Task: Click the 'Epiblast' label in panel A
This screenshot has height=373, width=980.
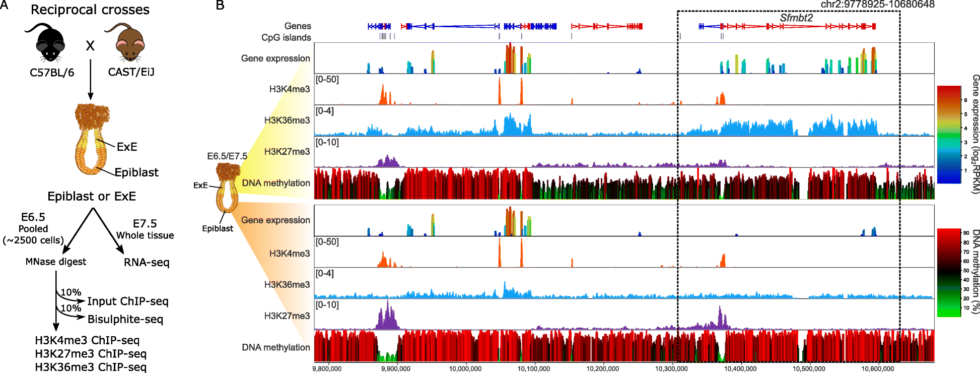Action: pos(136,172)
